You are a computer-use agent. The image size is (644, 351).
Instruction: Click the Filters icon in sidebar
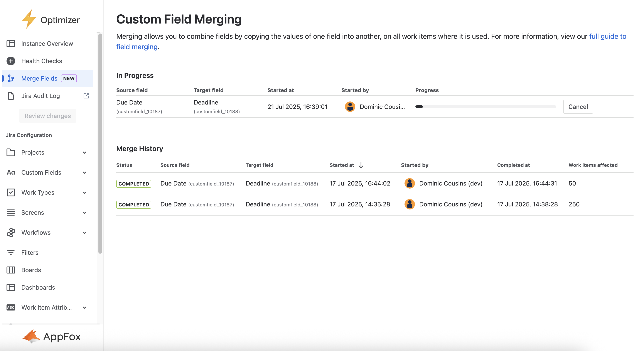[x=11, y=253]
